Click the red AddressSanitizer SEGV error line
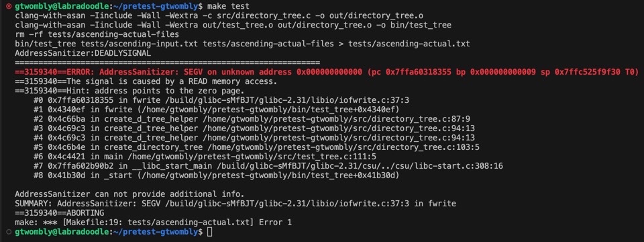The height and width of the screenshot is (242, 644). coord(327,72)
